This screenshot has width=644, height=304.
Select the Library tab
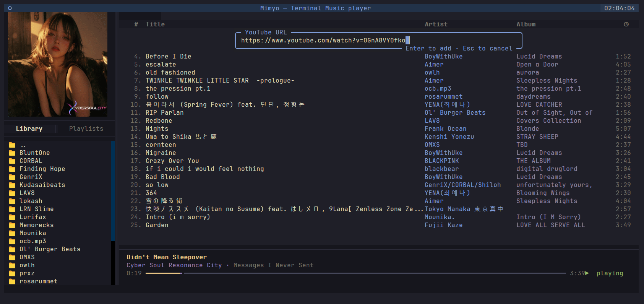(x=29, y=129)
